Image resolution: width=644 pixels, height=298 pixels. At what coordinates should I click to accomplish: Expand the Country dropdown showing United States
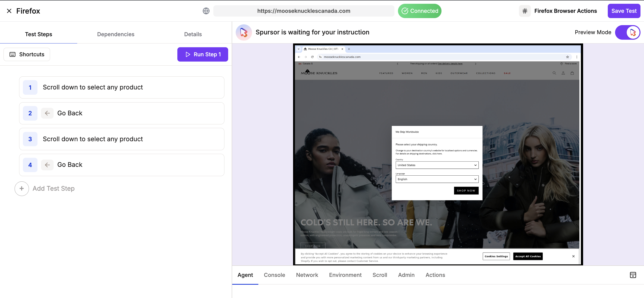pyautogui.click(x=437, y=165)
